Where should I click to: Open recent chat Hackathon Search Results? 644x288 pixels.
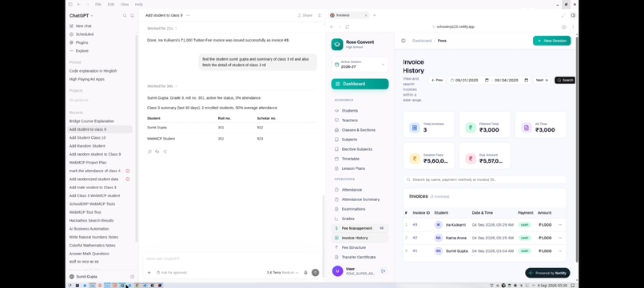coord(92,220)
